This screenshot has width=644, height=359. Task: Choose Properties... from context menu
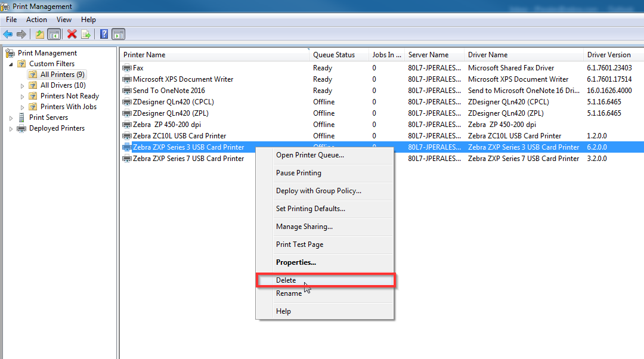(324, 262)
